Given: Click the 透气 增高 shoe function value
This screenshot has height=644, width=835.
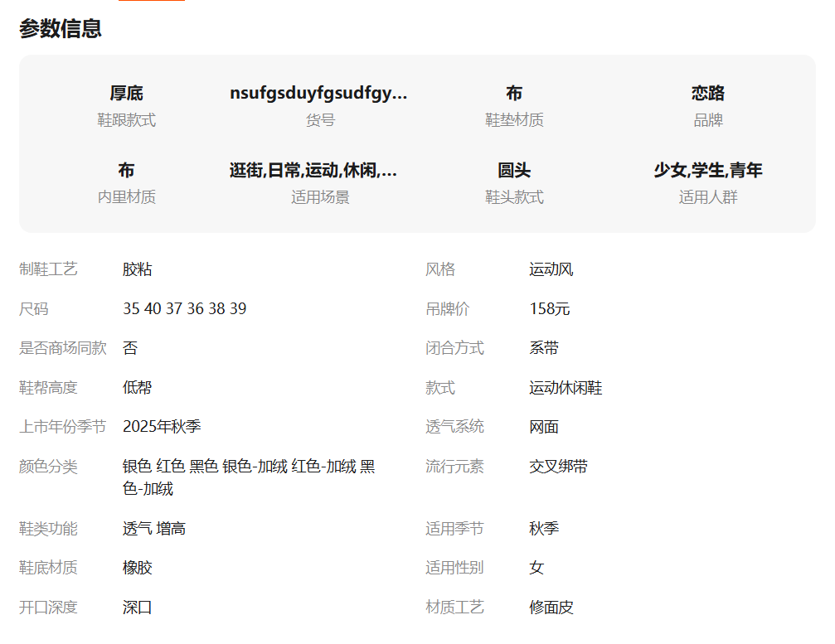Looking at the screenshot, I should coord(153,528).
